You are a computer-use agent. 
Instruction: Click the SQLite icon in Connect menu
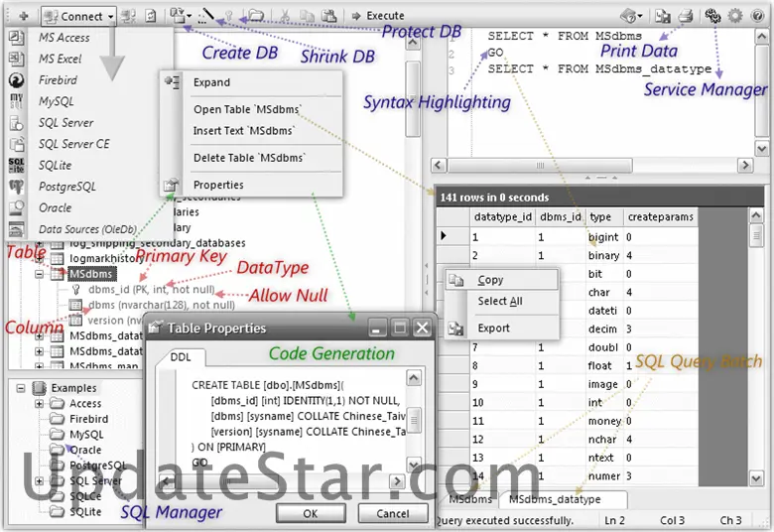(x=16, y=165)
